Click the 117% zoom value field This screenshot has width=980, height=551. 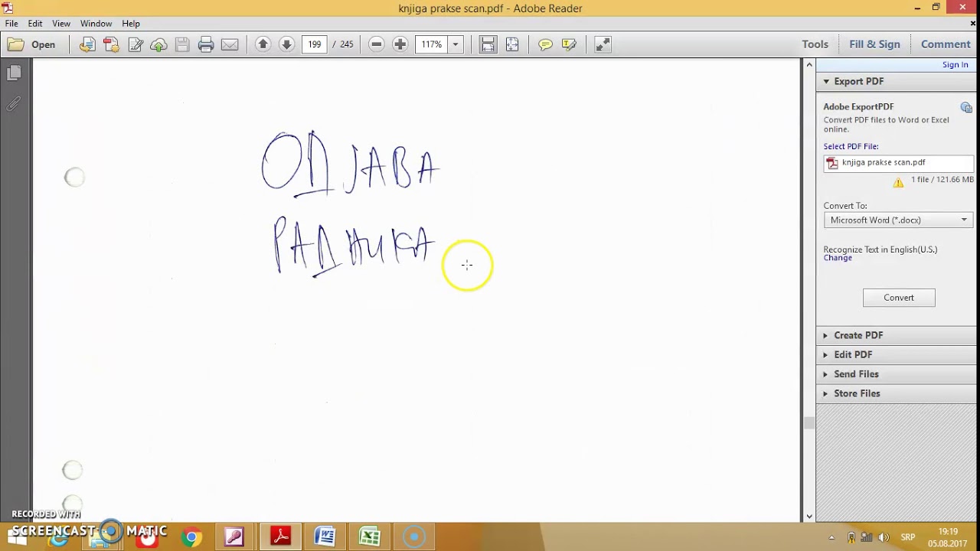tap(431, 44)
